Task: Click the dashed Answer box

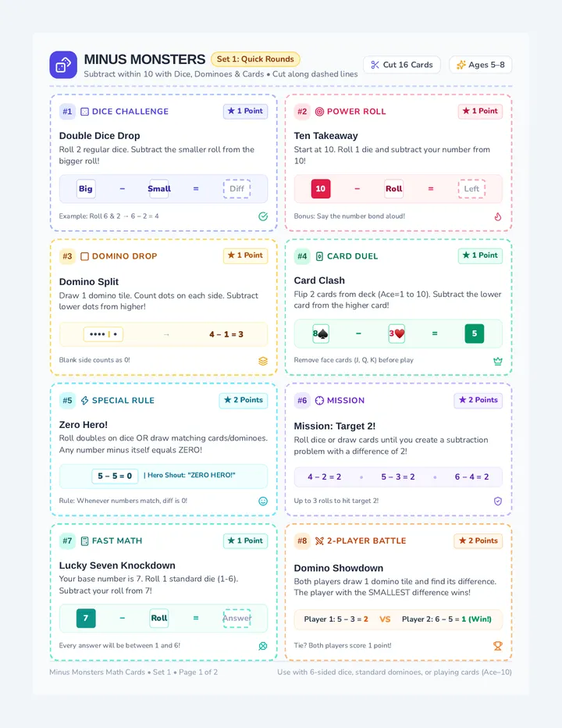Action: click(237, 619)
